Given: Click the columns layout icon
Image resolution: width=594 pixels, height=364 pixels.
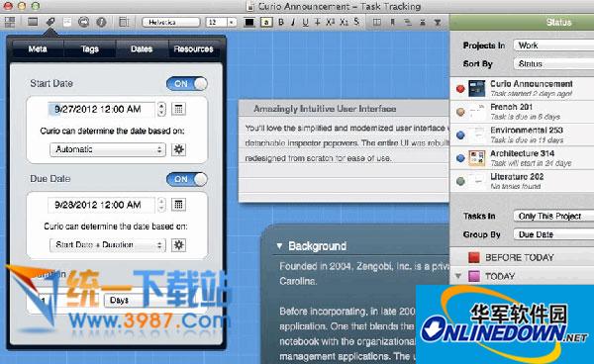Looking at the screenshot, I should click(377, 22).
